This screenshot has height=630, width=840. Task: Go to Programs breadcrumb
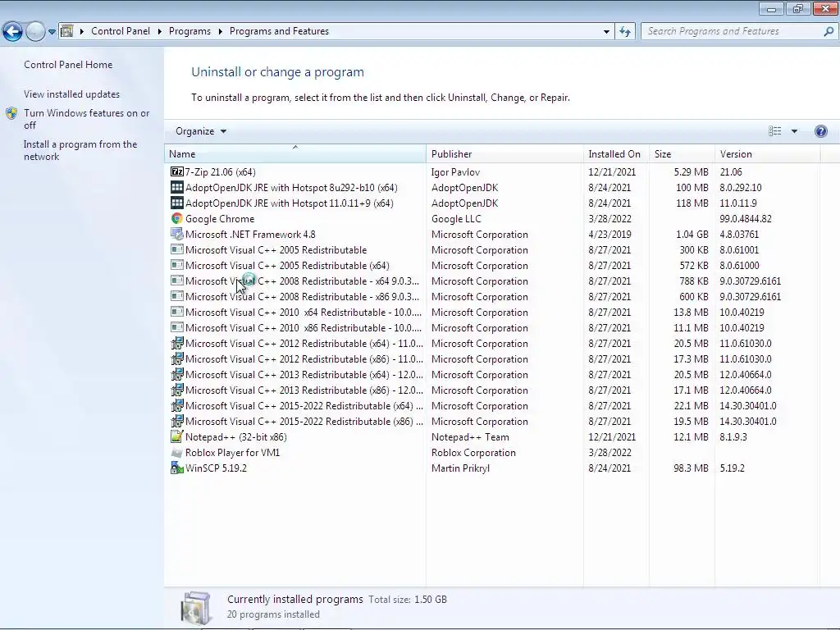189,31
